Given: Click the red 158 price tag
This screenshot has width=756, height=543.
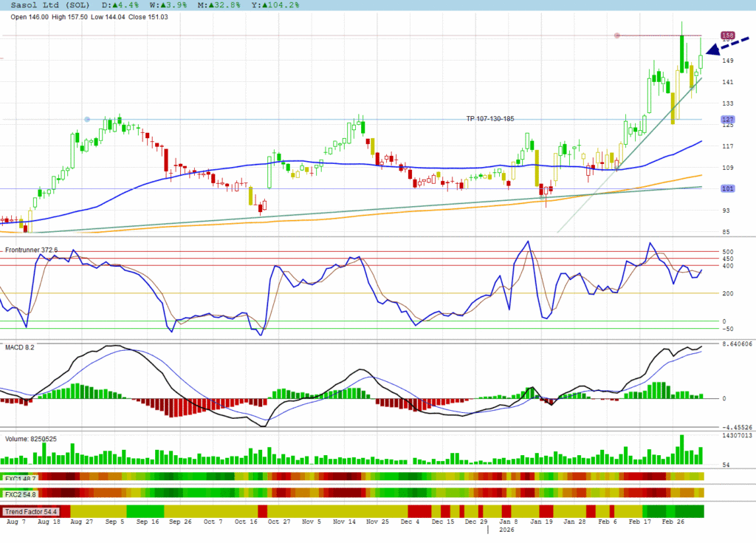Looking at the screenshot, I should click(727, 35).
